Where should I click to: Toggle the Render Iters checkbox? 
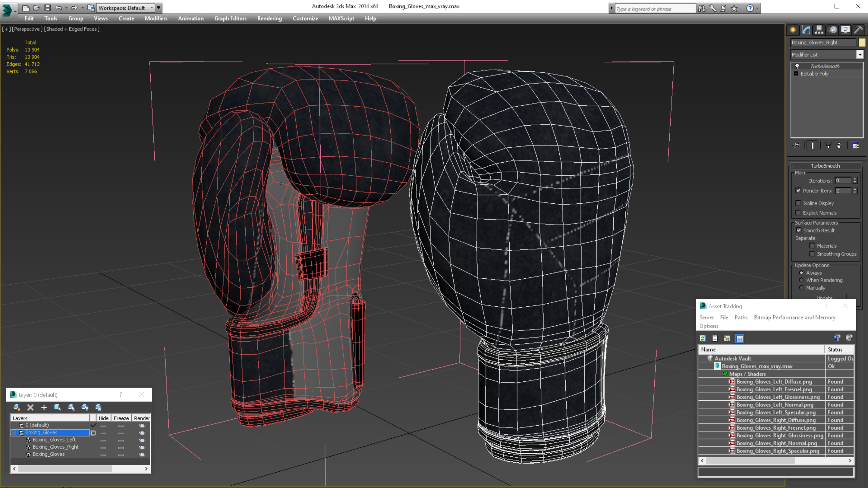point(798,190)
